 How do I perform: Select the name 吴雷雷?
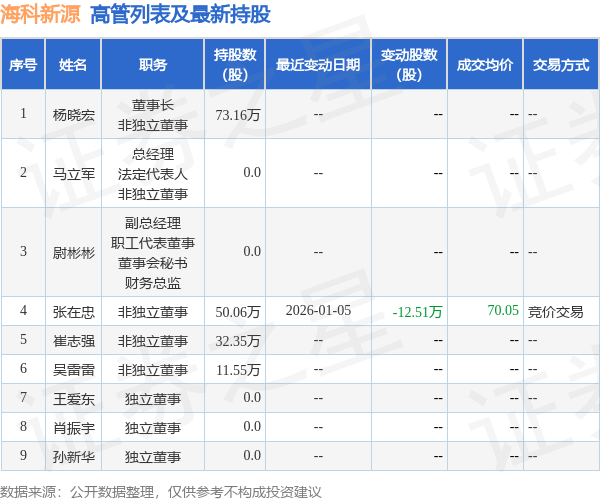[73, 370]
